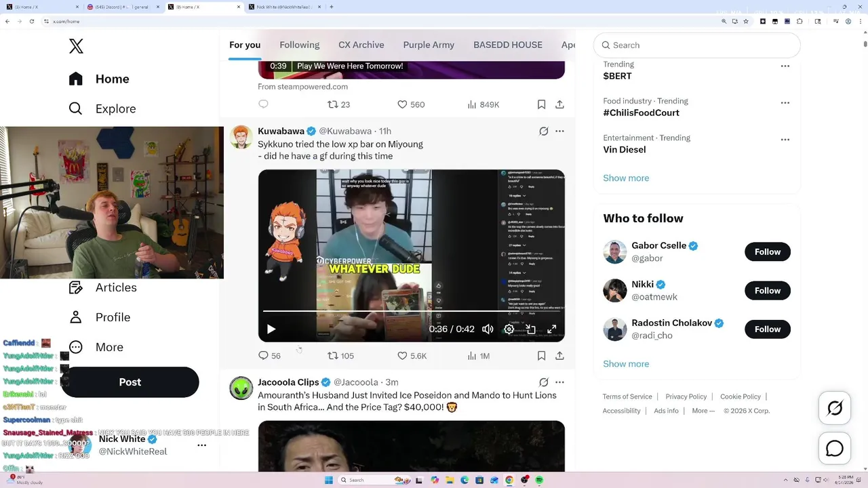Open more options on Kuwabawa post
Image resolution: width=868 pixels, height=488 pixels.
point(559,131)
